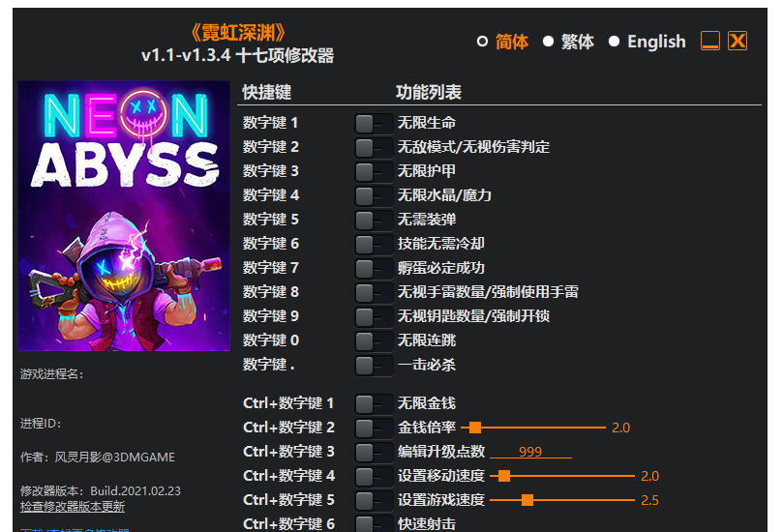The width and height of the screenshot is (783, 532).
Task: Click the 设置游戏速度 value 2.5
Action: pyautogui.click(x=649, y=500)
